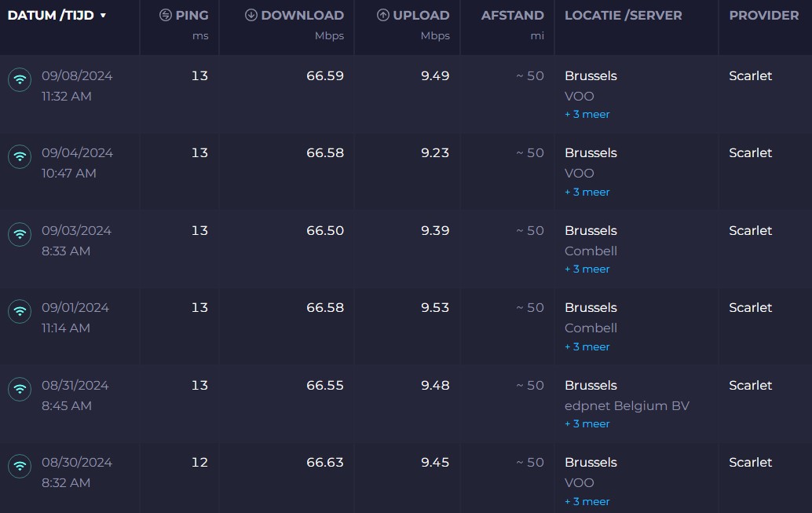Viewport: 812px width, 513px height.
Task: Click the Wi-Fi icon for the 09/01/2024 result
Action: 20,311
